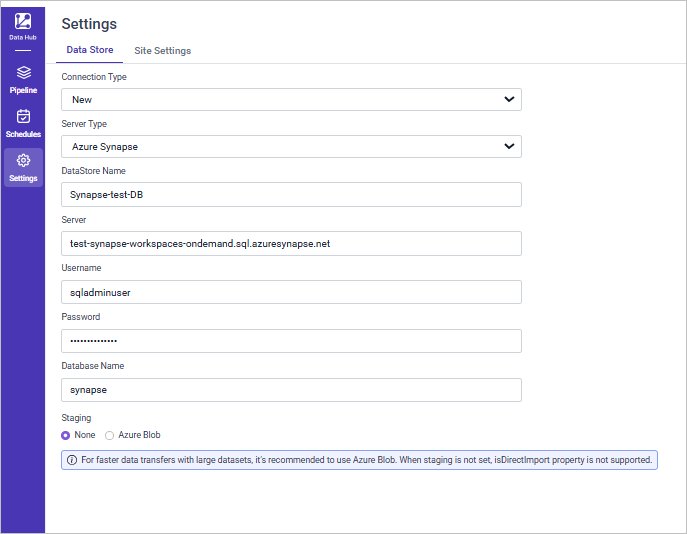The height and width of the screenshot is (534, 687).
Task: Open the Schedules calendar icon
Action: [x=23, y=116]
